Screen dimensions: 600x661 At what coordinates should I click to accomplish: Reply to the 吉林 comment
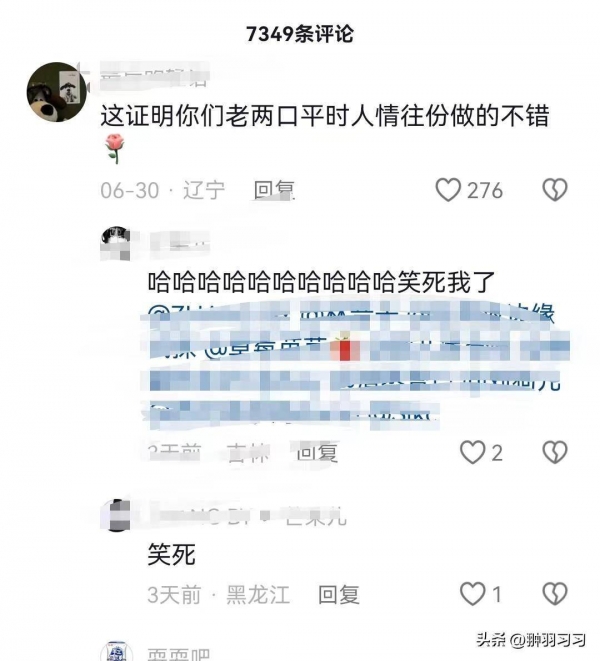[x=317, y=452]
